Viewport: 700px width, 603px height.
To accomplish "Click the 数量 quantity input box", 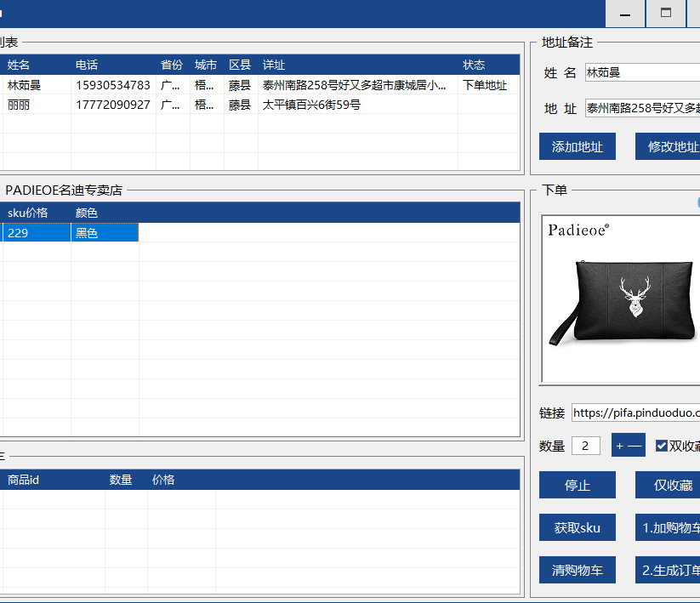I will tap(586, 446).
